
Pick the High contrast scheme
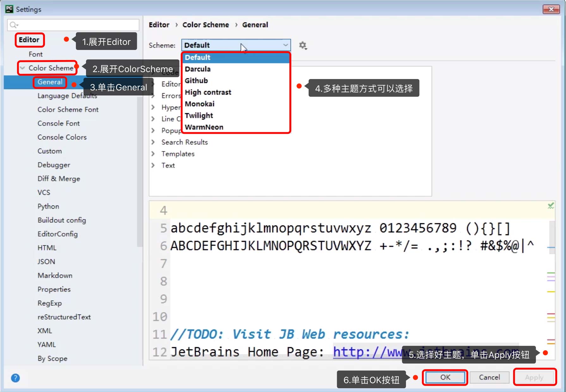pos(208,92)
